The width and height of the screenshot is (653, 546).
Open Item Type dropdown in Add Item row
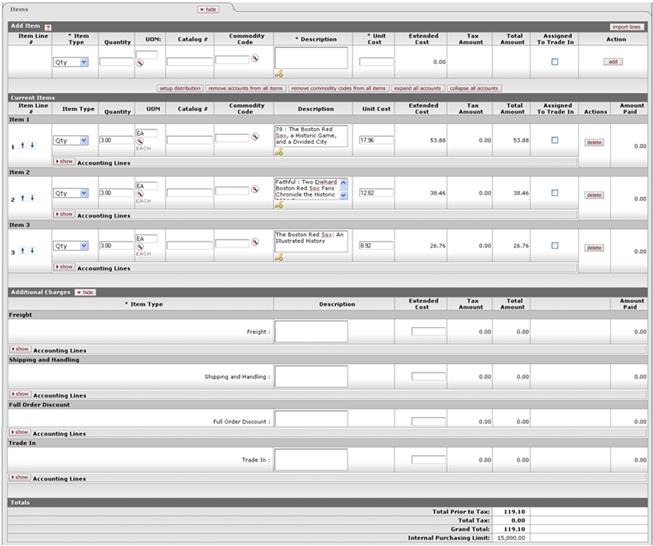pos(71,62)
